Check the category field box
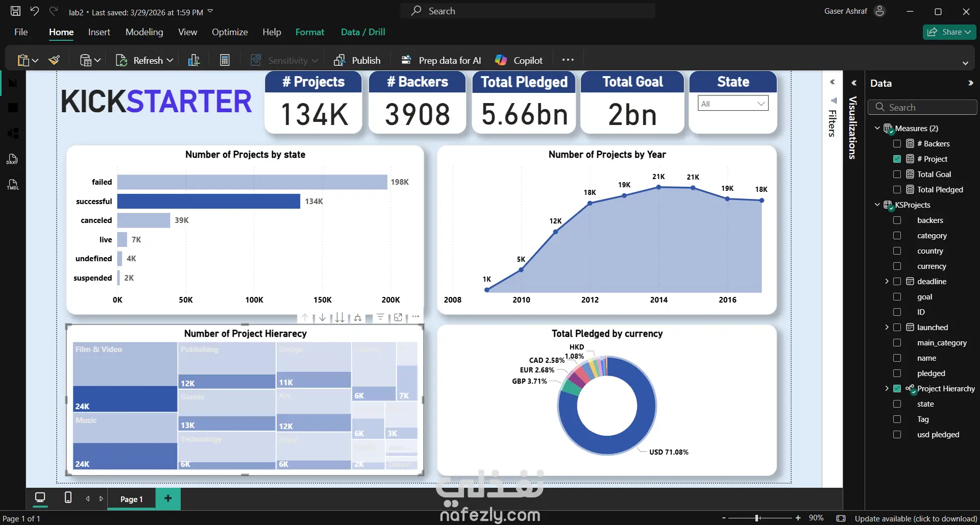Image resolution: width=980 pixels, height=525 pixels. tap(897, 236)
